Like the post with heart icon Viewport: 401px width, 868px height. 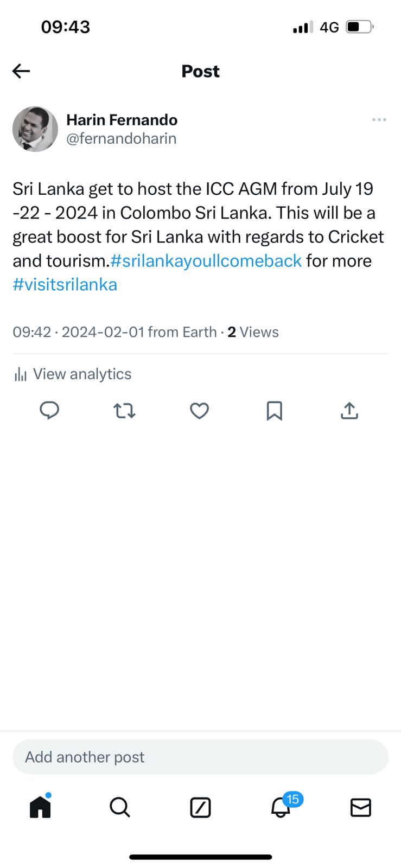[x=200, y=411]
